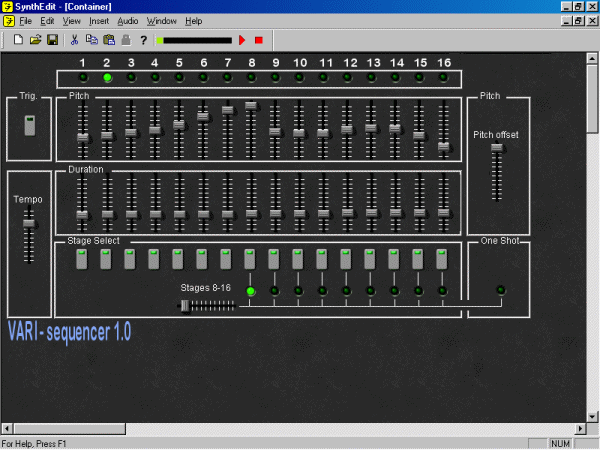Click the question mark Help icon
This screenshot has width=600, height=450.
pos(143,40)
